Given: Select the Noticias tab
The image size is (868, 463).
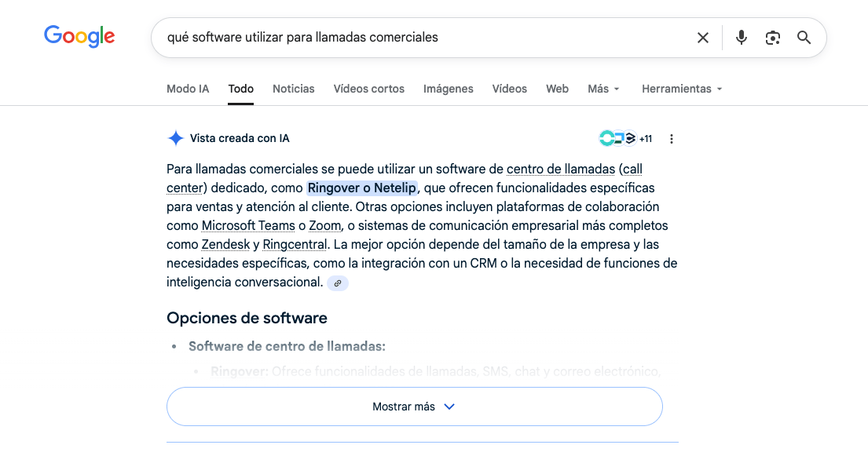Looking at the screenshot, I should [293, 89].
